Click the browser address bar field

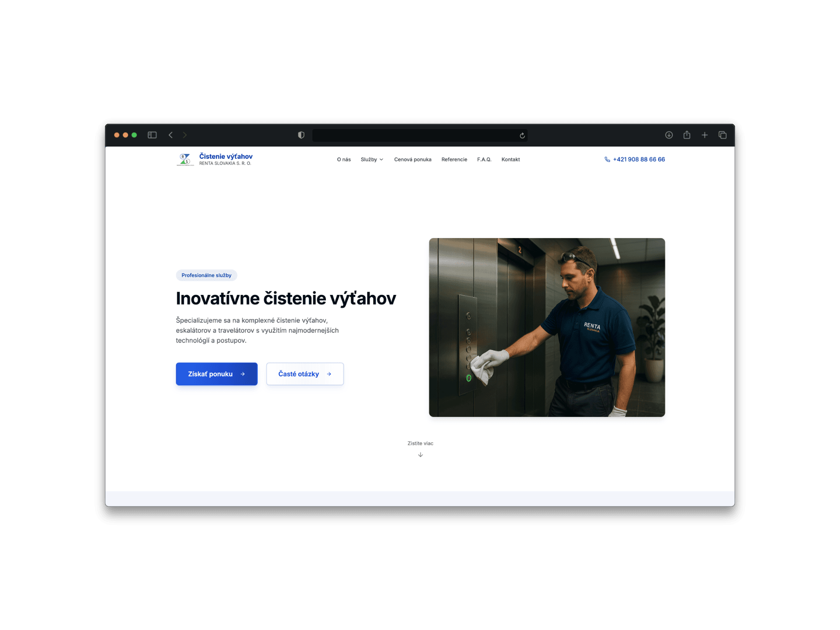[416, 135]
